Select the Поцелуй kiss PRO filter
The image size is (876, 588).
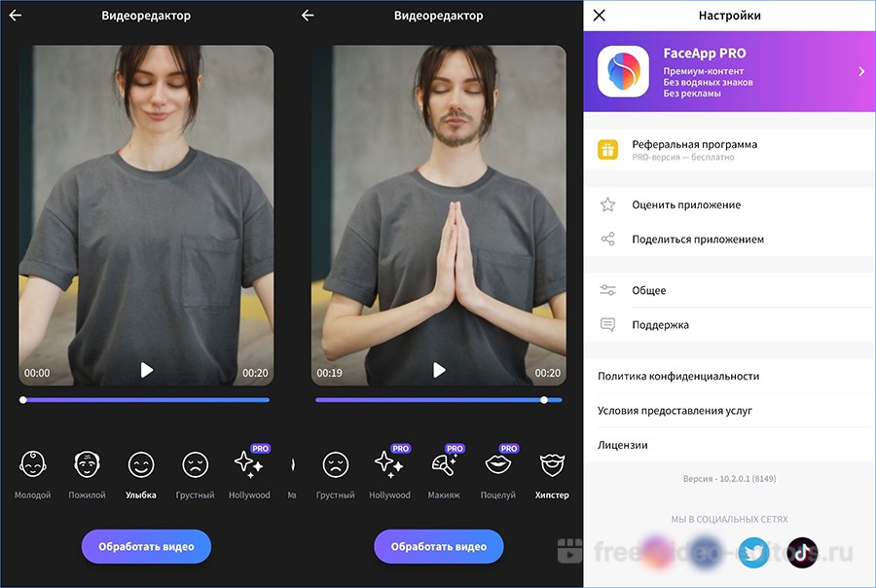pos(497,472)
